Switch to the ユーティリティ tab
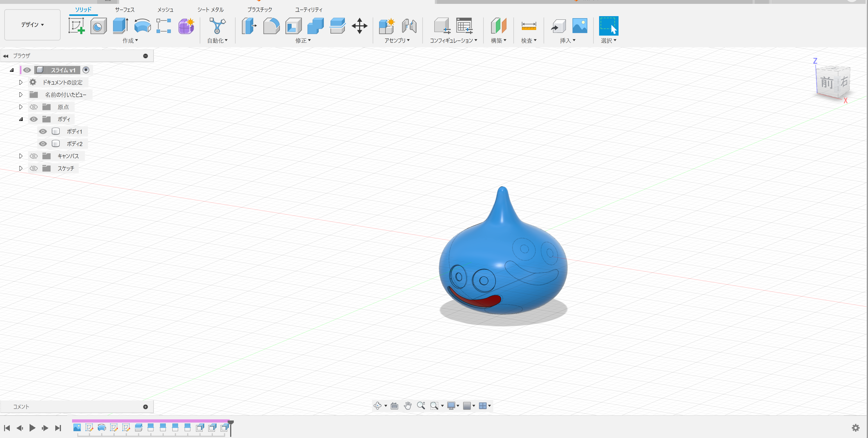This screenshot has width=868, height=438. (309, 10)
